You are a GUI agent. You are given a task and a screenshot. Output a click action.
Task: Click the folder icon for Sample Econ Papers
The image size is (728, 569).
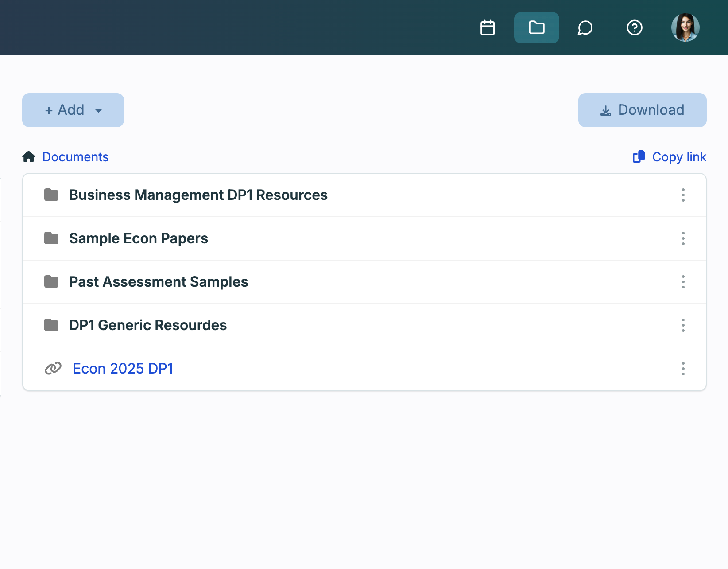coord(51,238)
